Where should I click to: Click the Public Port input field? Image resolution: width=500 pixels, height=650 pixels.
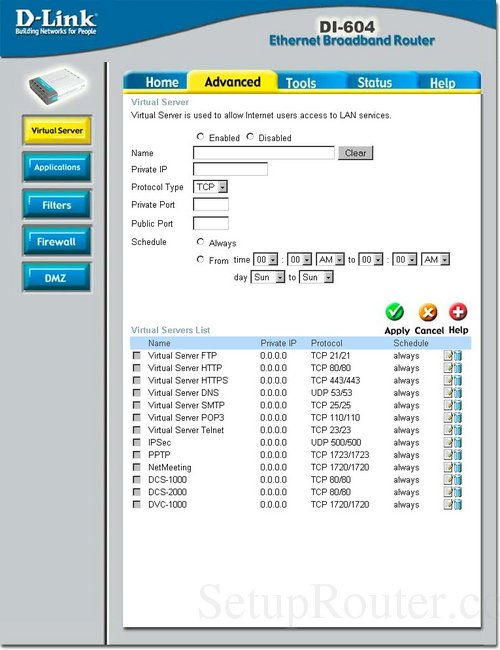211,223
